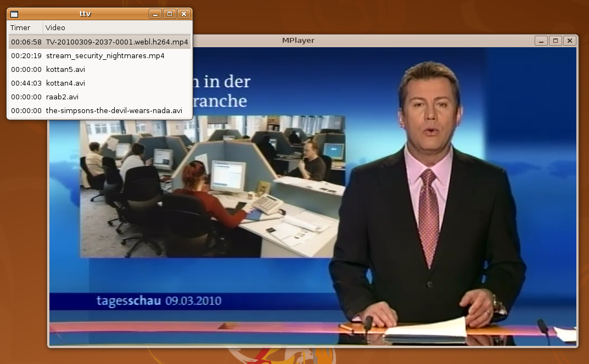This screenshot has height=364, width=589.
Task: Minimize the MPlayer window
Action: [x=541, y=41]
